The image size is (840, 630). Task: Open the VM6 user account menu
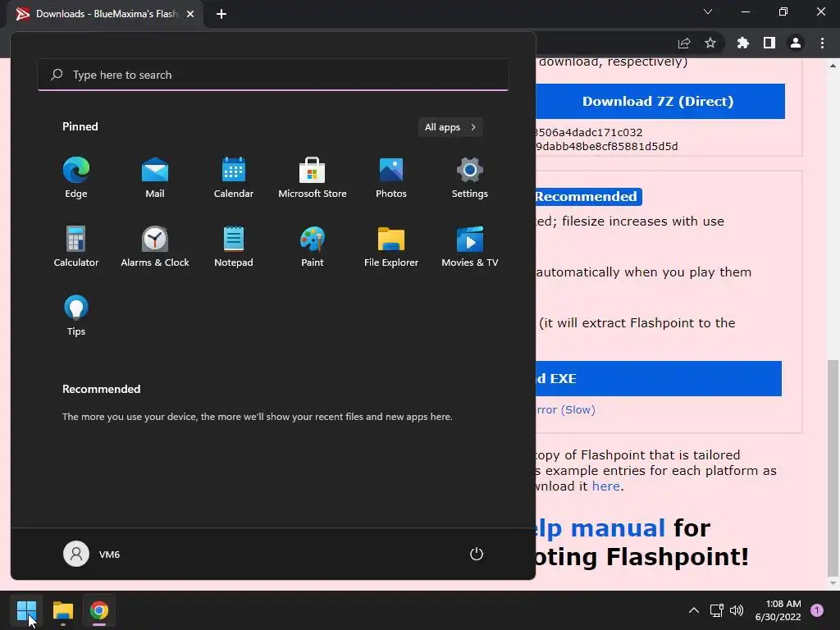(x=92, y=554)
